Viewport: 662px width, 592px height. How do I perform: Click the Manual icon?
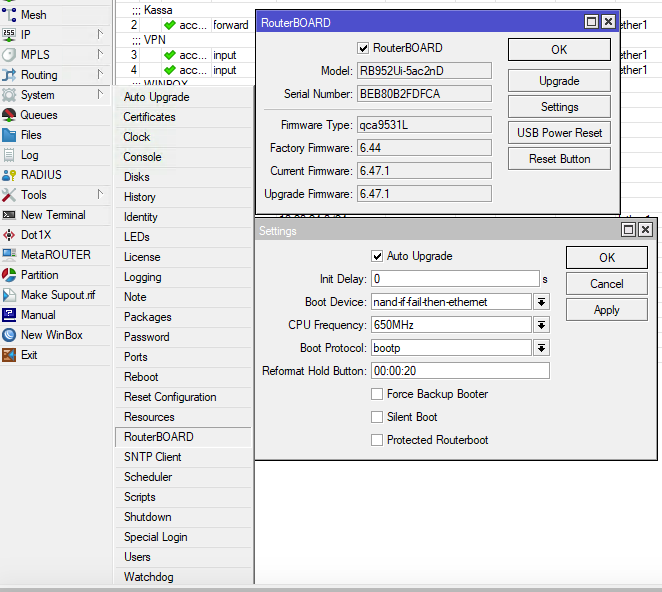click(x=9, y=315)
